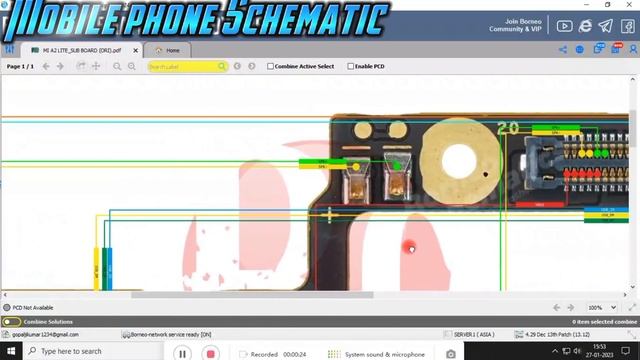Screen dimensions: 640x360
Task: Click the vertical scrollbar thumb
Action: click(633, 128)
